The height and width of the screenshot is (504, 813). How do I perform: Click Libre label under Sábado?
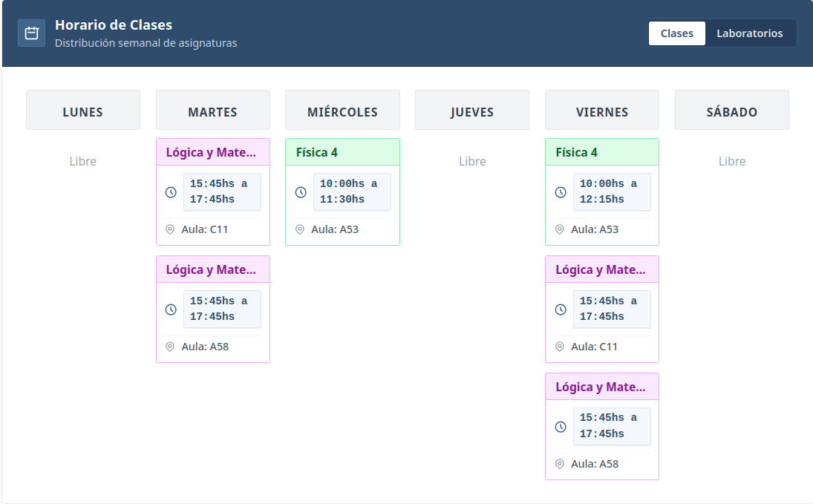(732, 161)
